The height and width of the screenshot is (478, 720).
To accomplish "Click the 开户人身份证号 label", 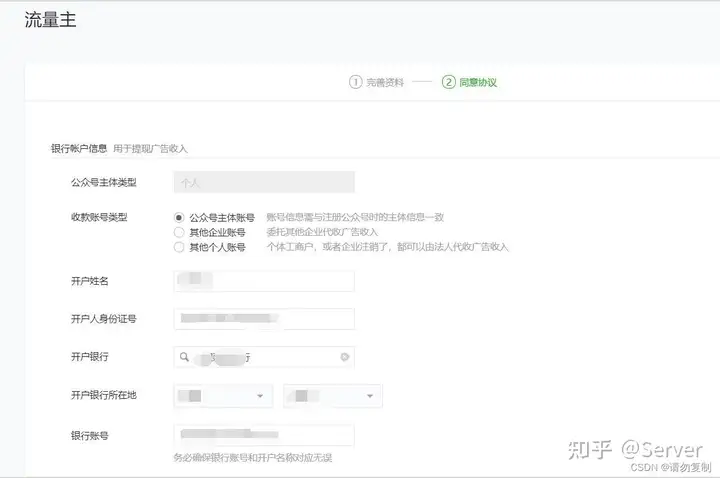I will 104,319.
